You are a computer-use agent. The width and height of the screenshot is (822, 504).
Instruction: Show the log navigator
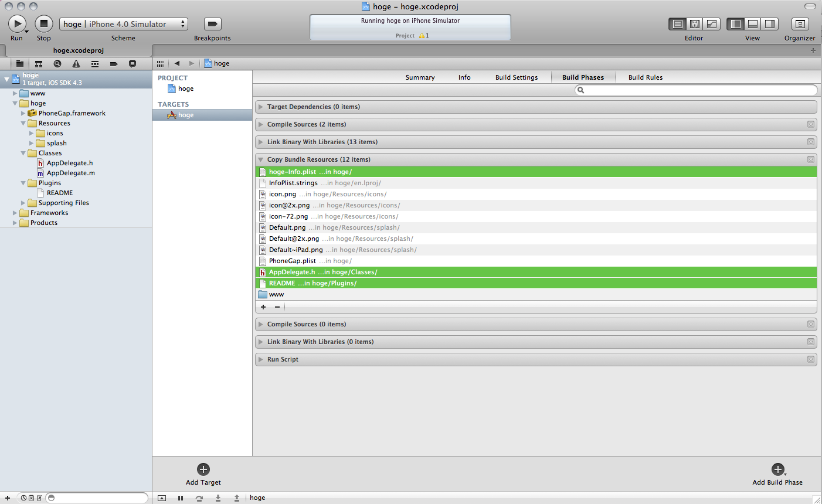click(133, 64)
